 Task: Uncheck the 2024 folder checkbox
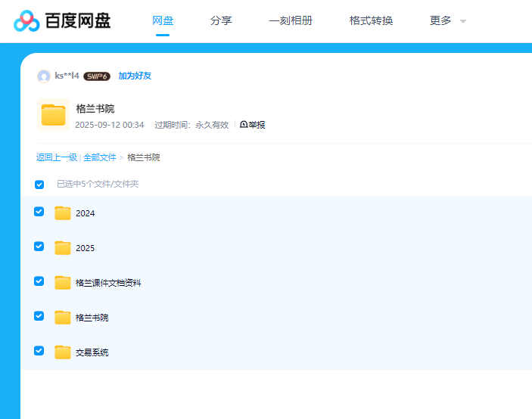pyautogui.click(x=39, y=212)
